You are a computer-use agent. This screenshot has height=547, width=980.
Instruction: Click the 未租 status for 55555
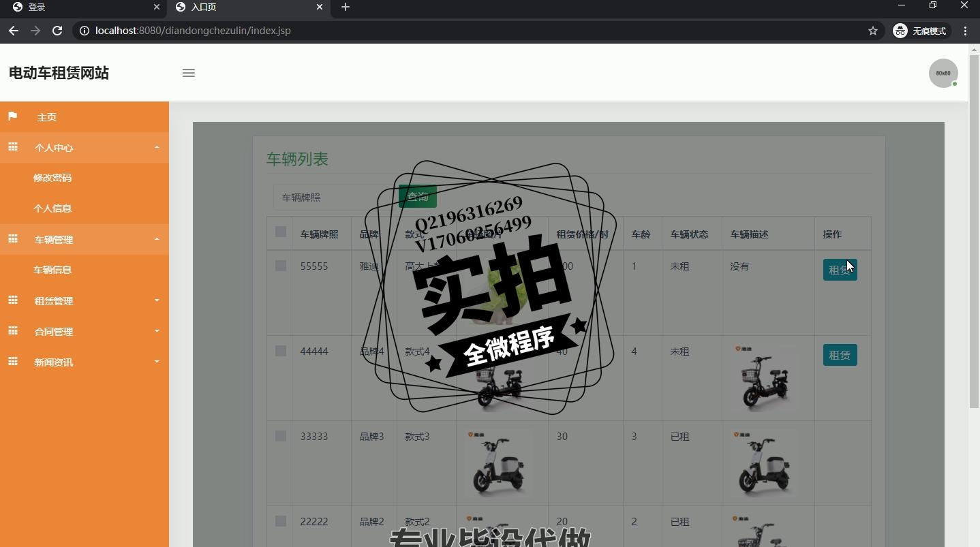(x=679, y=266)
